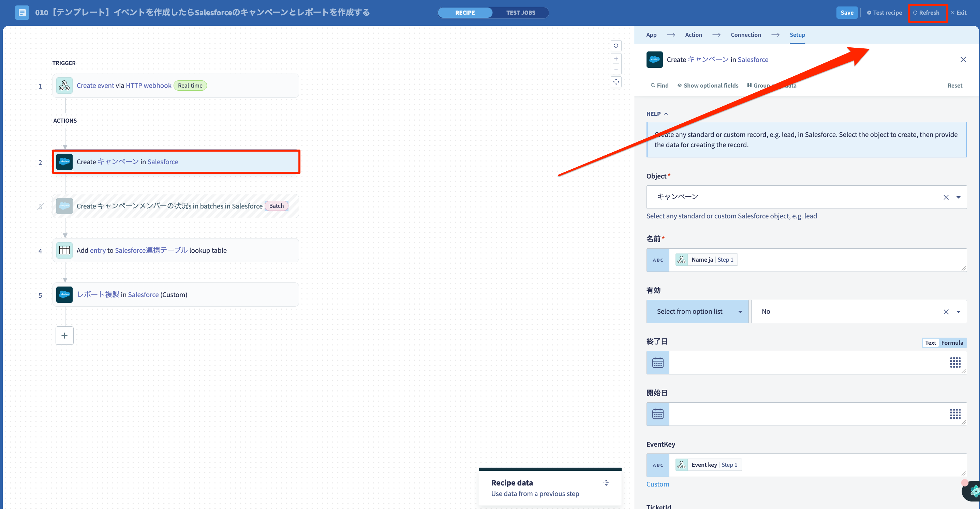The width and height of the screenshot is (980, 509).
Task: Click キャンペーン link in panel title
Action: 708,60
